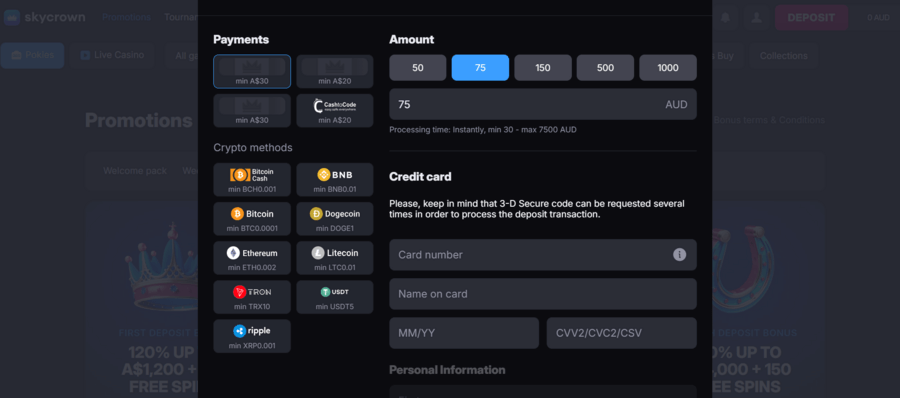
Task: Select Ethereum crypto method
Action: click(252, 258)
